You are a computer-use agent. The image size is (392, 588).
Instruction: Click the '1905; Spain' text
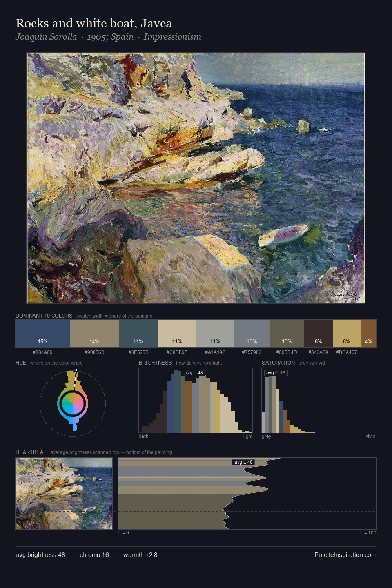click(x=111, y=37)
